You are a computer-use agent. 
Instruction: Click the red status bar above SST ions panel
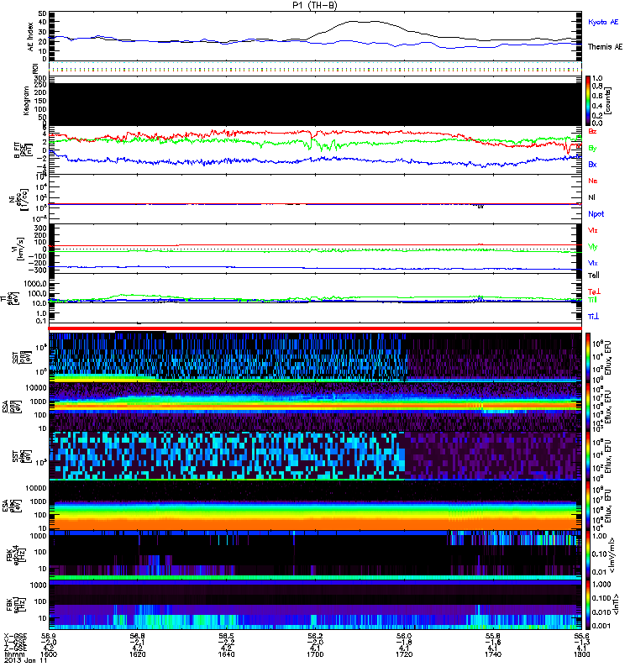[315, 328]
